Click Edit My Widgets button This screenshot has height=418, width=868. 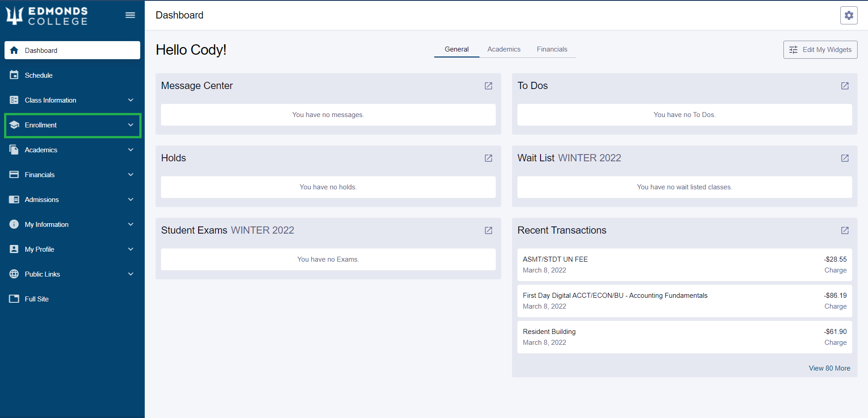click(x=820, y=50)
